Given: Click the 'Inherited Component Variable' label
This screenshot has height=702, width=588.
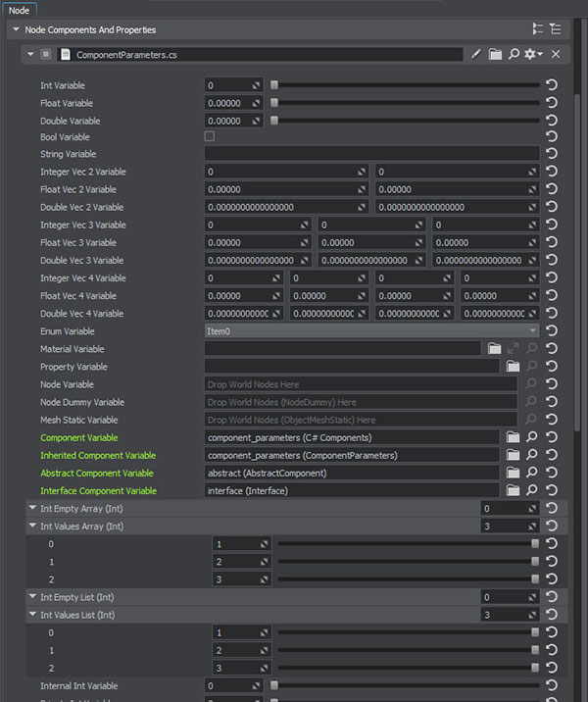Looking at the screenshot, I should pos(98,455).
